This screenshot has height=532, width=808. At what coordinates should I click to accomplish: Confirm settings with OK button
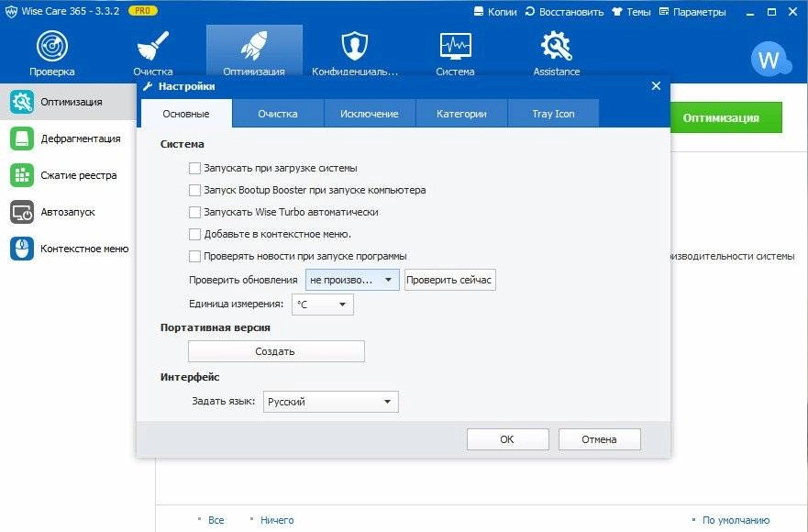[507, 439]
